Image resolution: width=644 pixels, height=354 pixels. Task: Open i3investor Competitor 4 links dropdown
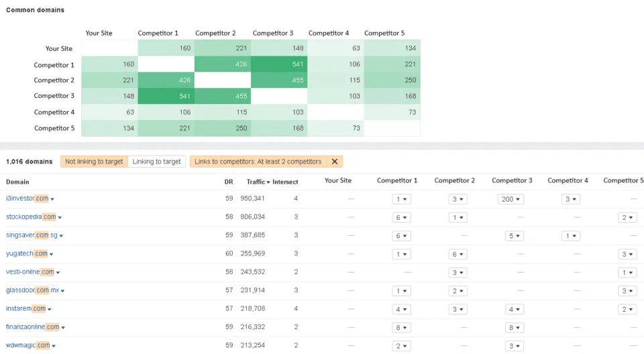coord(571,199)
